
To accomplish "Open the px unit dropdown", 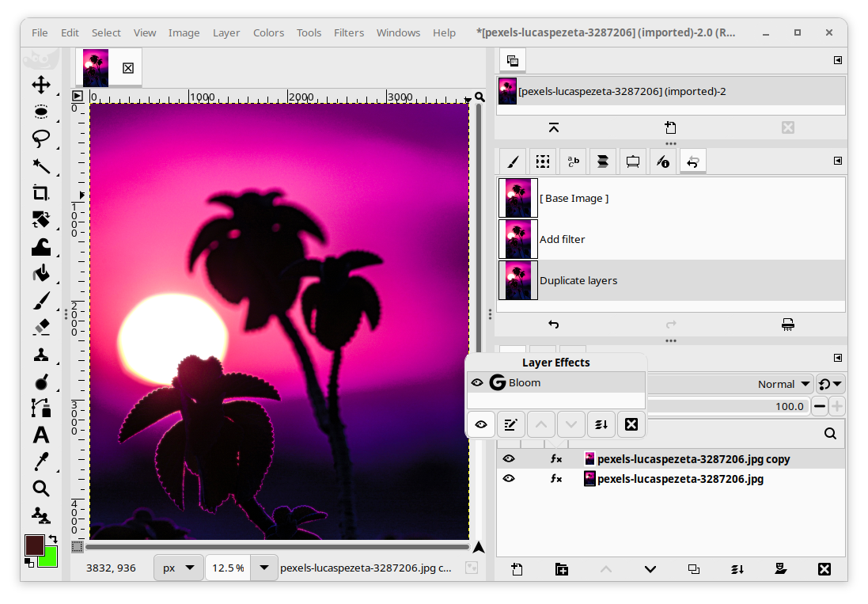I will pyautogui.click(x=179, y=568).
